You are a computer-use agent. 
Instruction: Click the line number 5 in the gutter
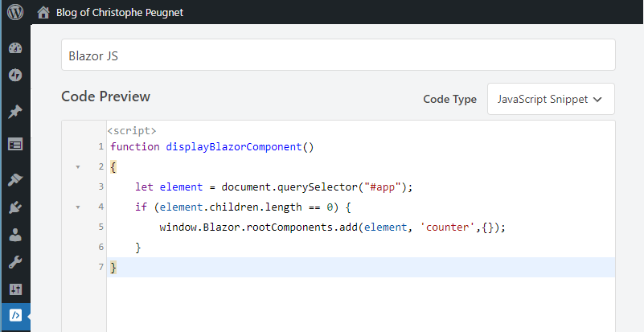[x=101, y=227]
